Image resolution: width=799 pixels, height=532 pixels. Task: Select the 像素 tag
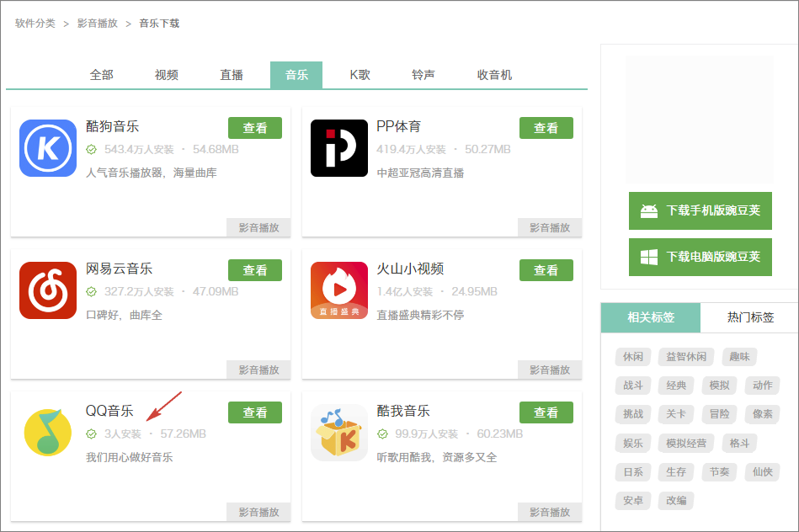point(762,414)
